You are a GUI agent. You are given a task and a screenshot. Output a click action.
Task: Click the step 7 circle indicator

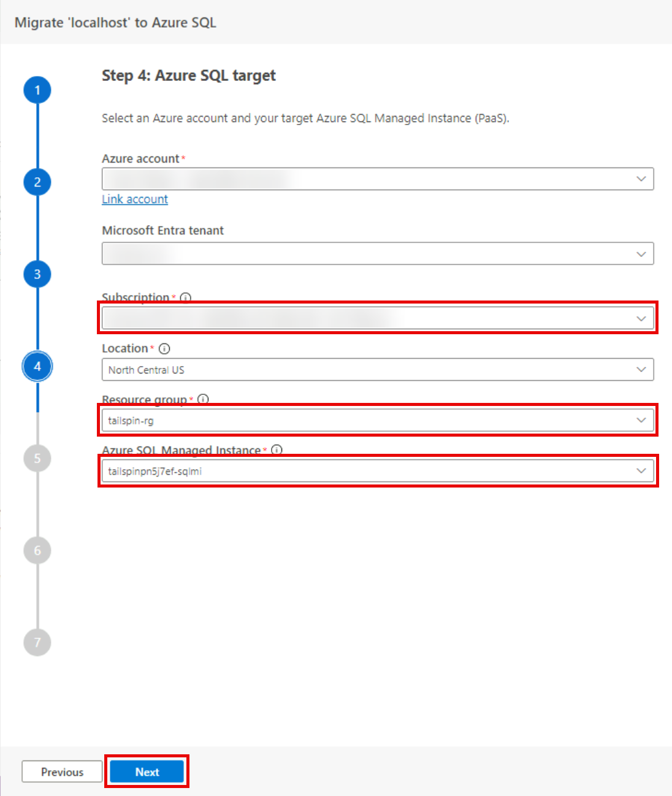coord(37,642)
